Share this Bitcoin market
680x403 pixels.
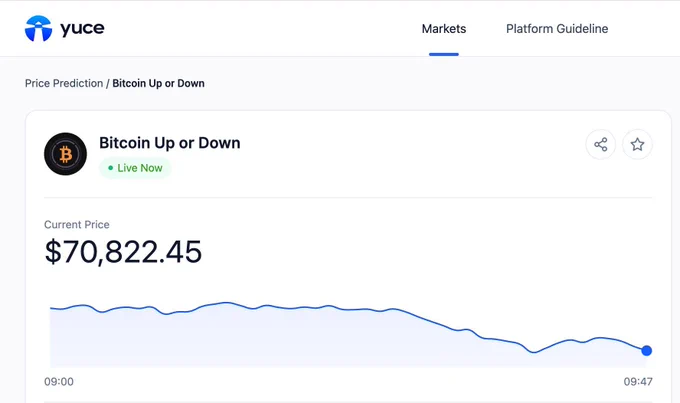coord(601,144)
